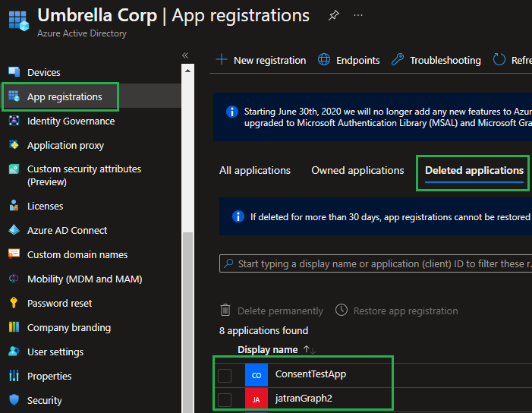Image resolution: width=532 pixels, height=413 pixels.
Task: Switch to the Owned applications tab
Action: pyautogui.click(x=357, y=170)
